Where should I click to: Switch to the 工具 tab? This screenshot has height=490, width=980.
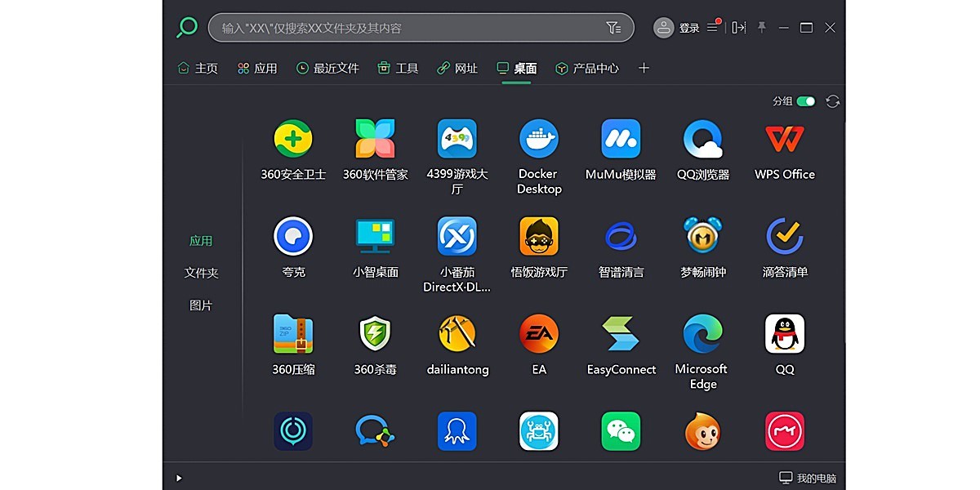coord(397,68)
